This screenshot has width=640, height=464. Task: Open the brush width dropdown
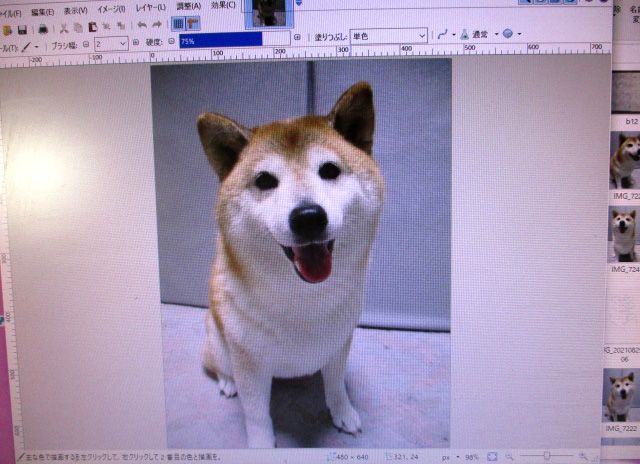[x=123, y=43]
